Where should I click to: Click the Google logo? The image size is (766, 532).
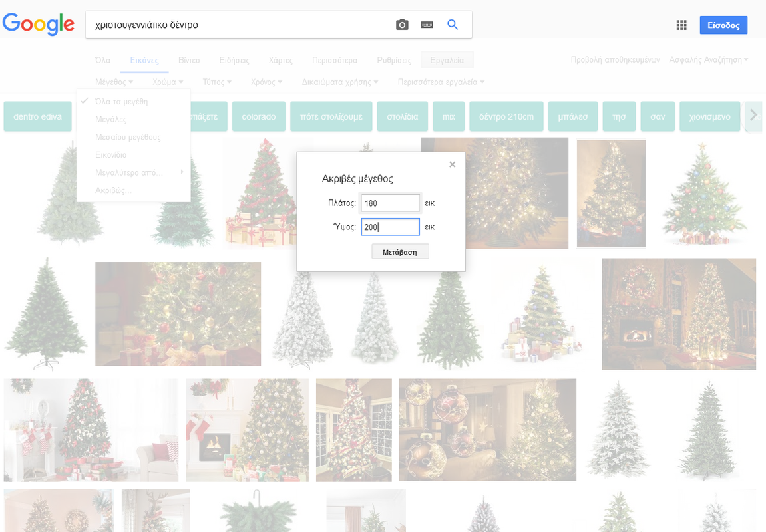click(39, 25)
